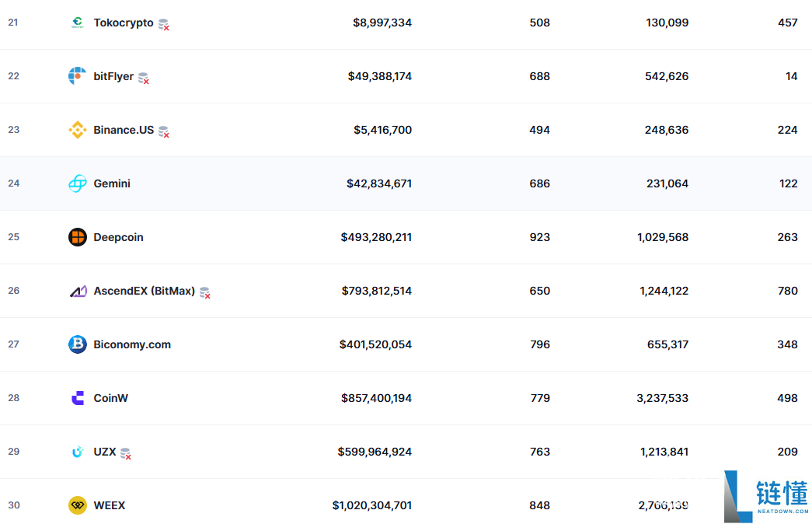
Task: Click the reserve warning icon beside Binance.US
Action: pyautogui.click(x=164, y=131)
